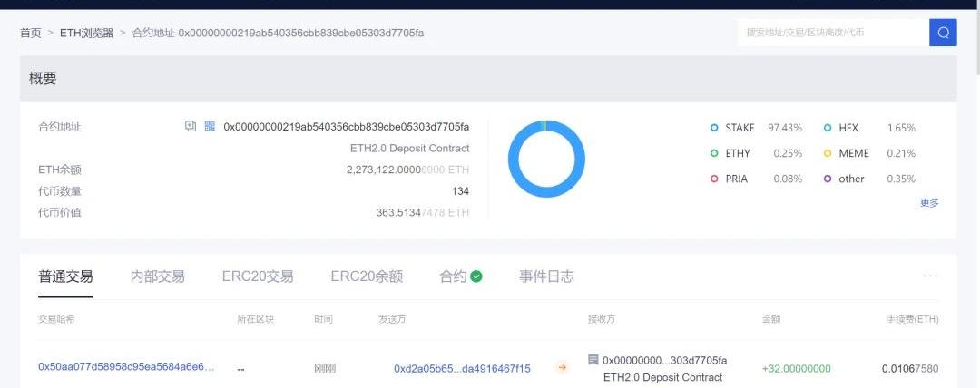Toggle STAKE legend marker in chart
The image size is (980, 388).
coord(715,129)
